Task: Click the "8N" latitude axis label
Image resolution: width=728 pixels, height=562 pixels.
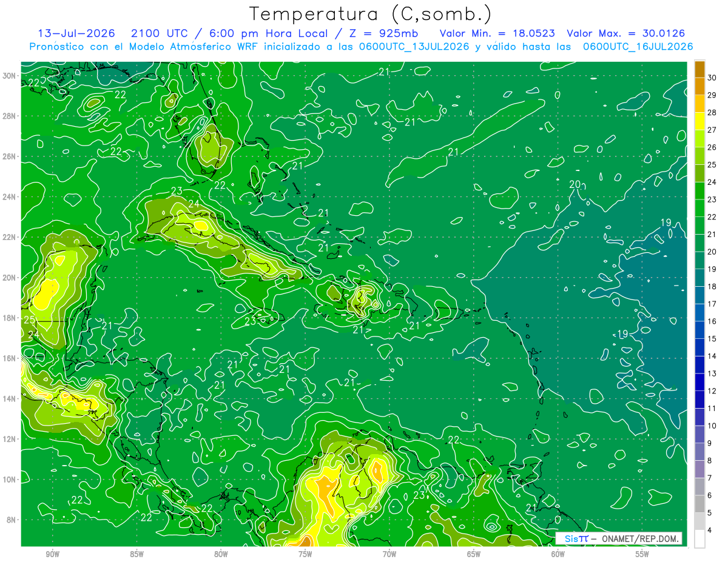Action: point(12,520)
